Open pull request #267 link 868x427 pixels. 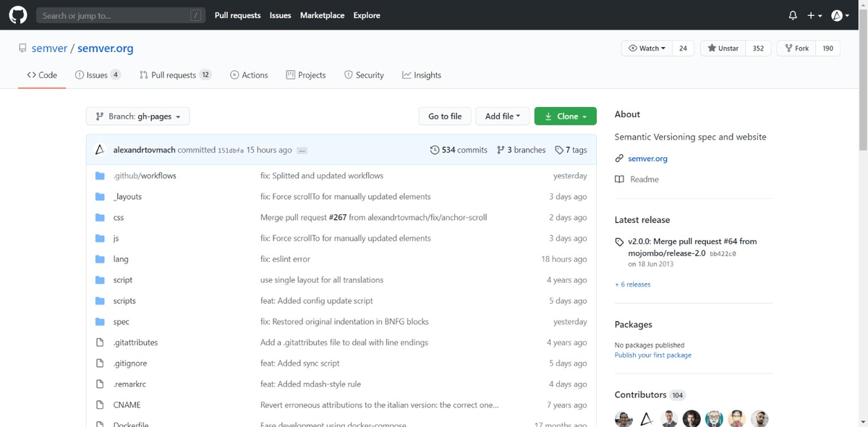click(x=338, y=218)
